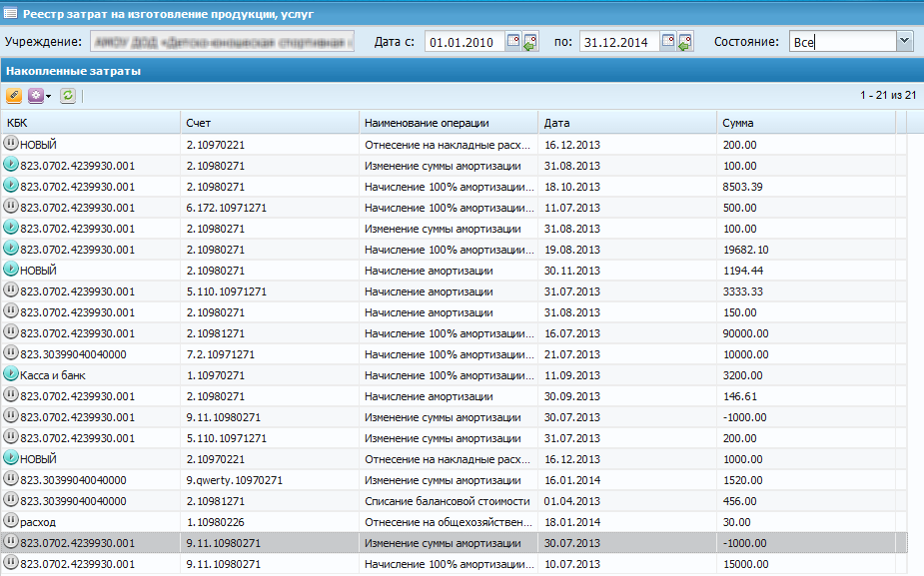The width and height of the screenshot is (924, 576).
Task: Click pause status icon in the 500.00 row
Action: 11,206
